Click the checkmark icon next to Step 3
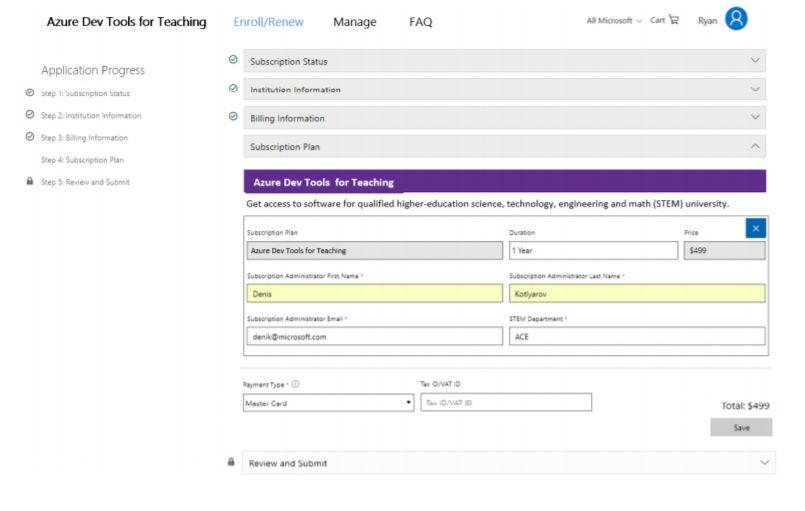The height and width of the screenshot is (511, 805). pyautogui.click(x=30, y=136)
